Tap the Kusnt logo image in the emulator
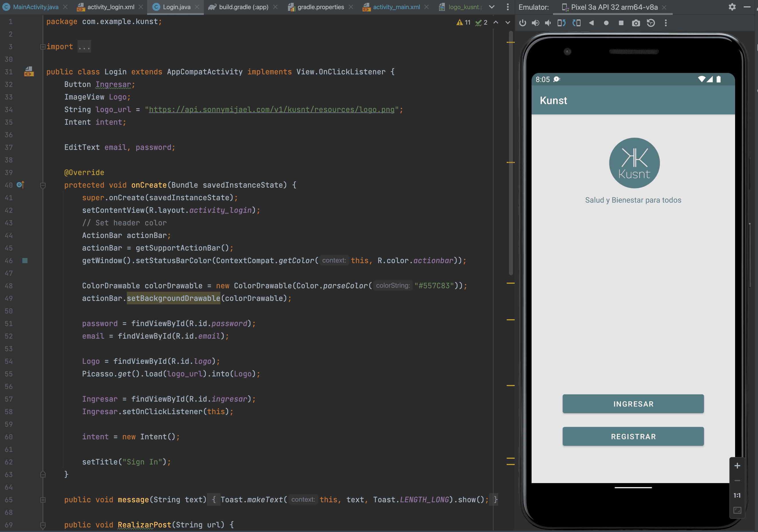Screen dimensions: 758x532 coord(634,163)
